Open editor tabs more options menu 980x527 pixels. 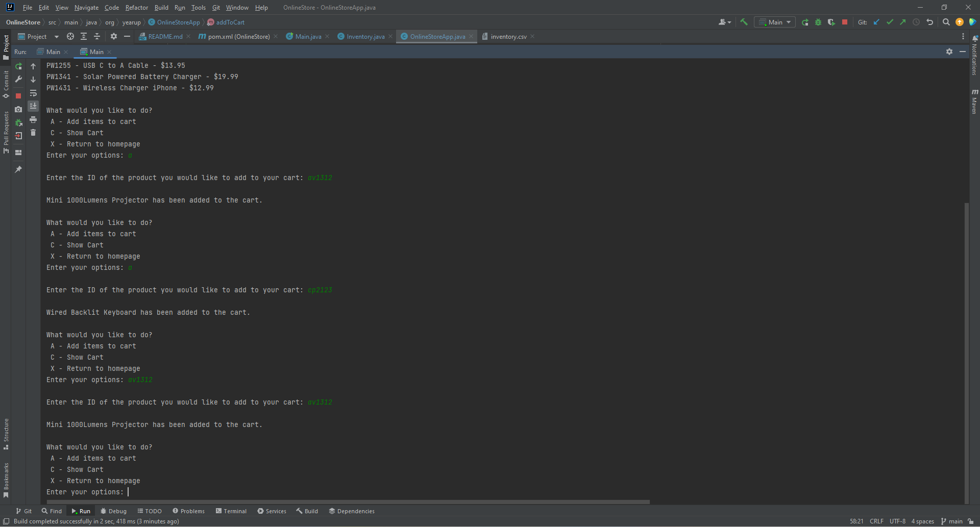(963, 36)
